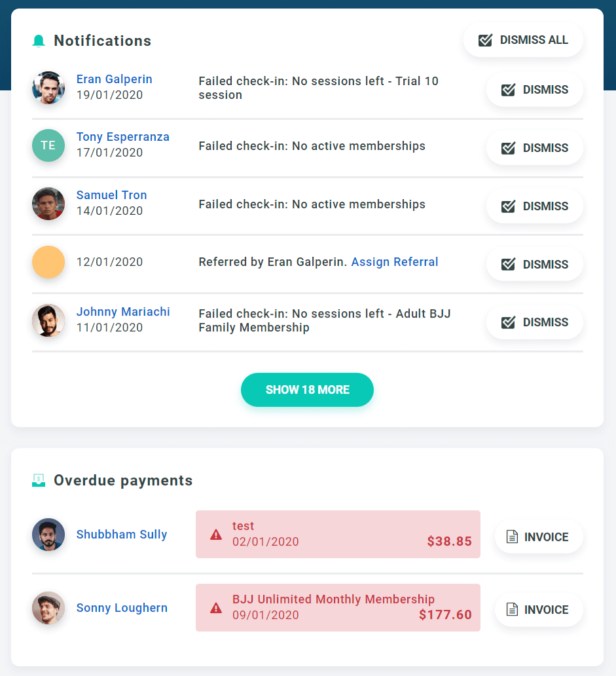Dismiss Tony Esperranza's notification
The image size is (616, 676).
pos(535,148)
